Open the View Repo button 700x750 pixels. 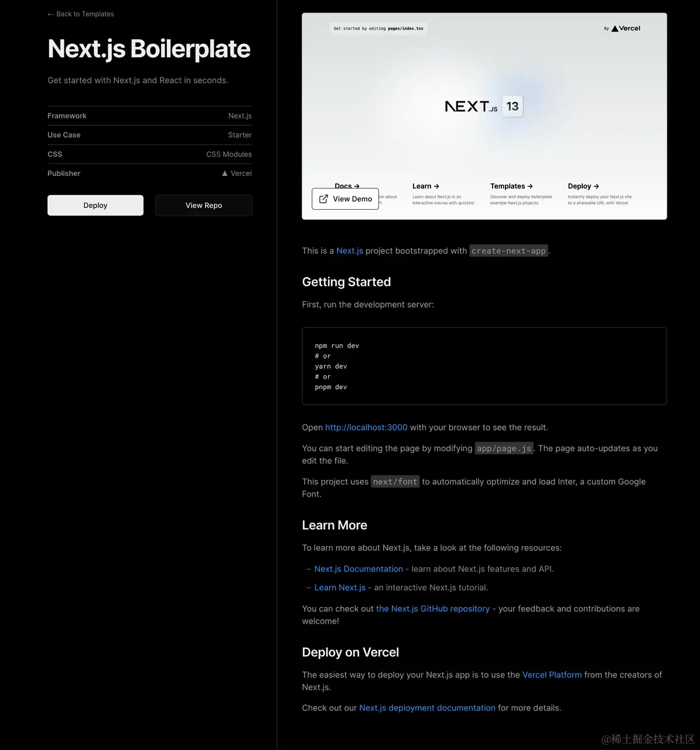tap(203, 206)
